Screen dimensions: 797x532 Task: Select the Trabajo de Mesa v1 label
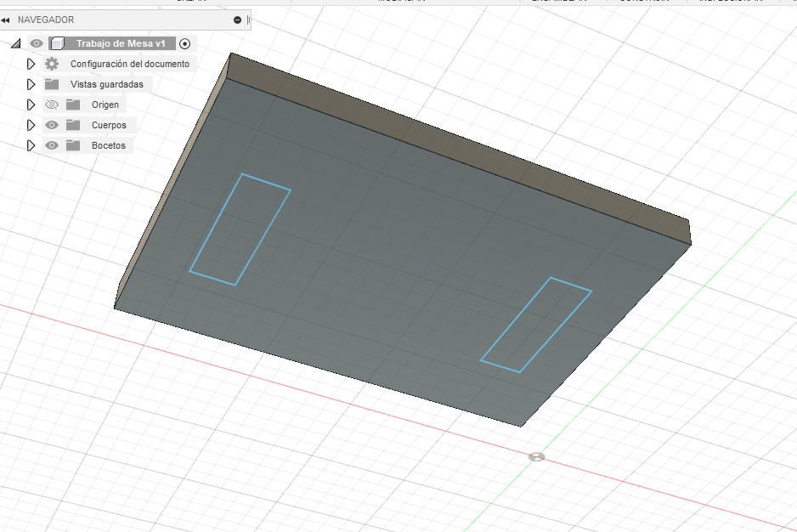[x=121, y=43]
